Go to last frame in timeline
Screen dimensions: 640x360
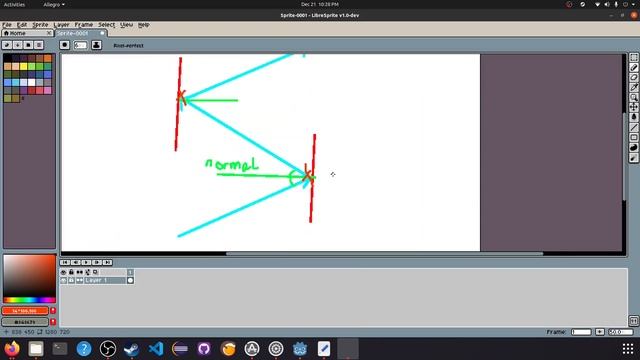click(x=107, y=262)
